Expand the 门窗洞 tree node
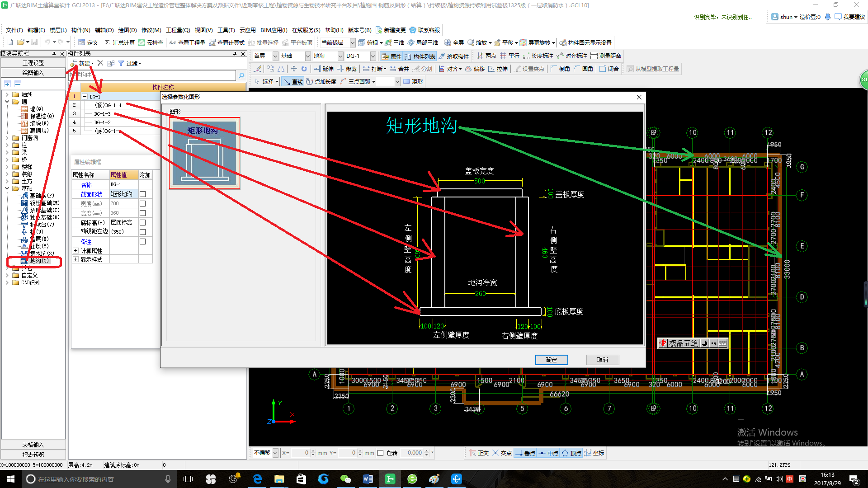 click(7, 138)
